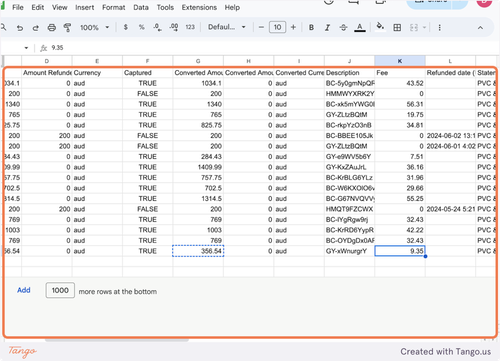Open the Data menu
Viewport: 500px width, 361px height.
(141, 7)
